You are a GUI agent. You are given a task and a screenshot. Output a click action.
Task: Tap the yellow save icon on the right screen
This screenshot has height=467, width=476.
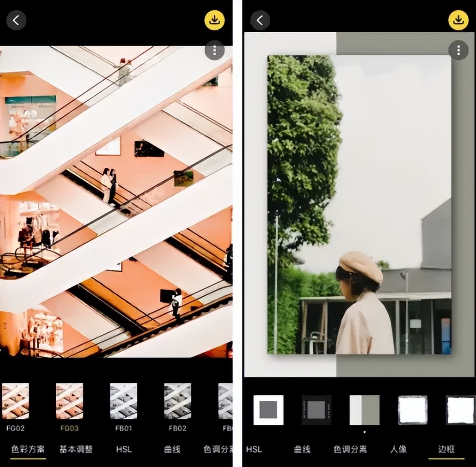458,20
